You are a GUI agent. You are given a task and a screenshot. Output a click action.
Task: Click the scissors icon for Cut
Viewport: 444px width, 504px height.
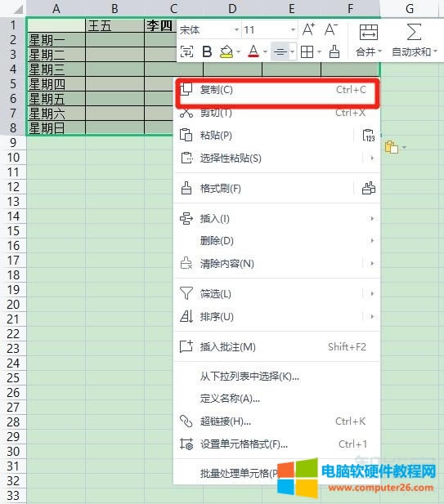click(x=186, y=113)
